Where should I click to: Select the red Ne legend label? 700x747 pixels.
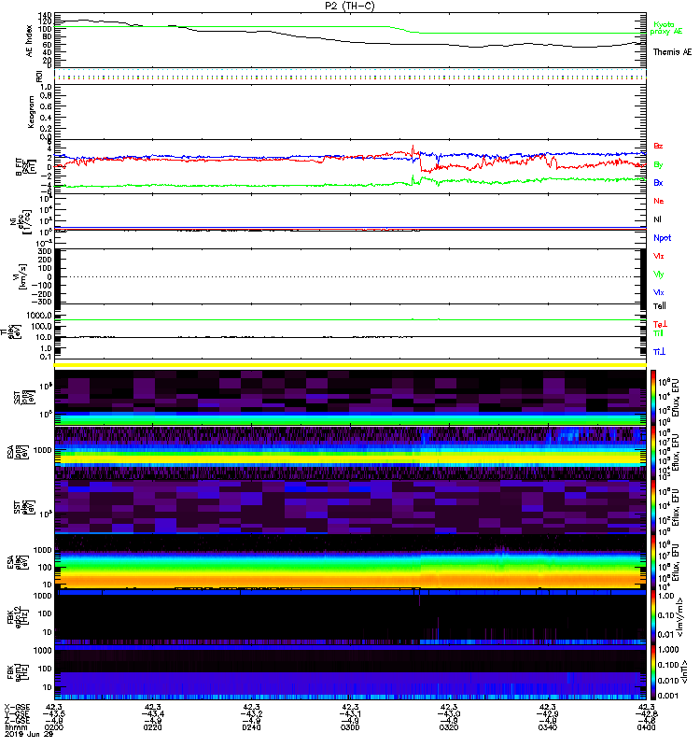(659, 201)
